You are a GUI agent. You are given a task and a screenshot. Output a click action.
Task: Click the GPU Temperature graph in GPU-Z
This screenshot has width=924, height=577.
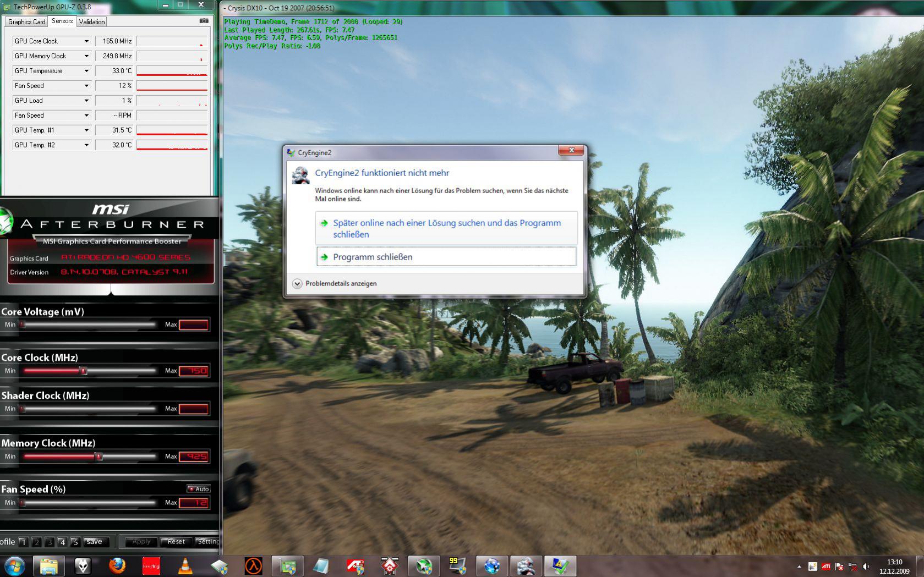pos(172,71)
